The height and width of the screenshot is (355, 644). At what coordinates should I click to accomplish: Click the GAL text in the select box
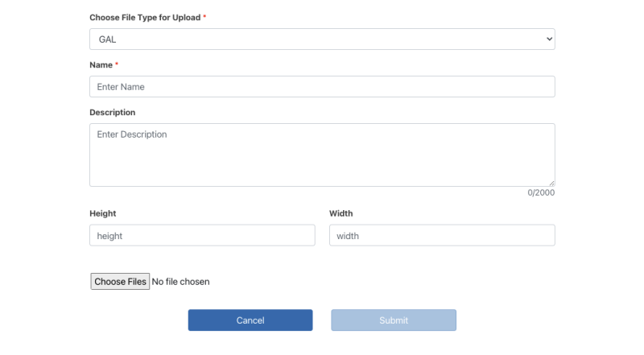pos(109,39)
